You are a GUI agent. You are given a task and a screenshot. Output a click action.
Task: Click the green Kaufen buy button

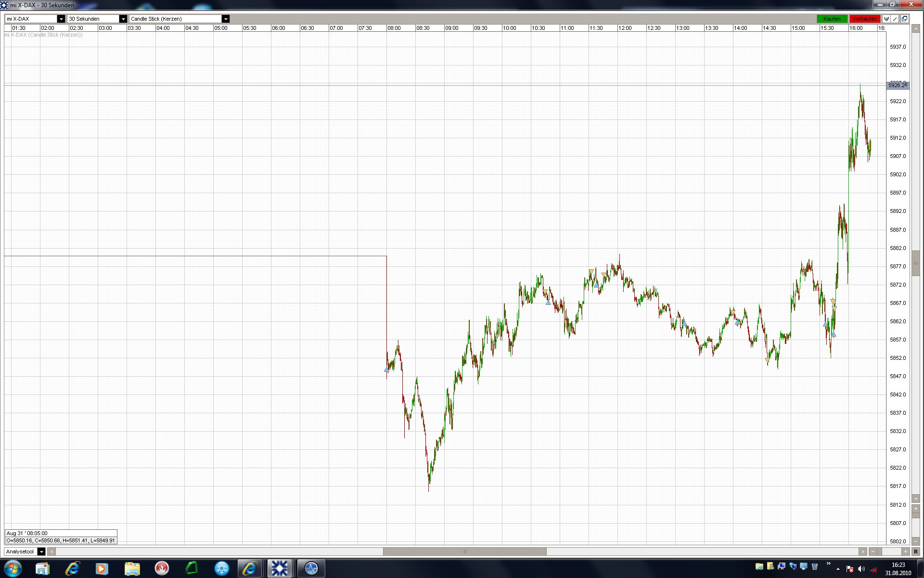(x=832, y=19)
